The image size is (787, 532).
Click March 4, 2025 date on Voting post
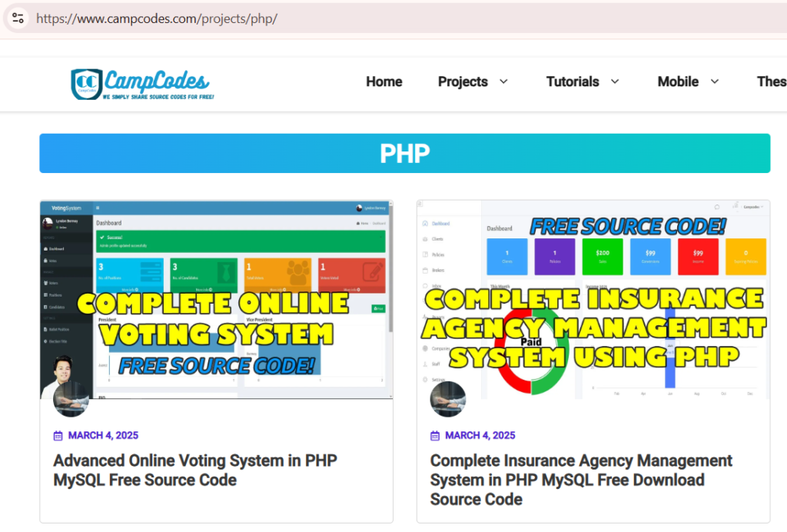pos(103,436)
